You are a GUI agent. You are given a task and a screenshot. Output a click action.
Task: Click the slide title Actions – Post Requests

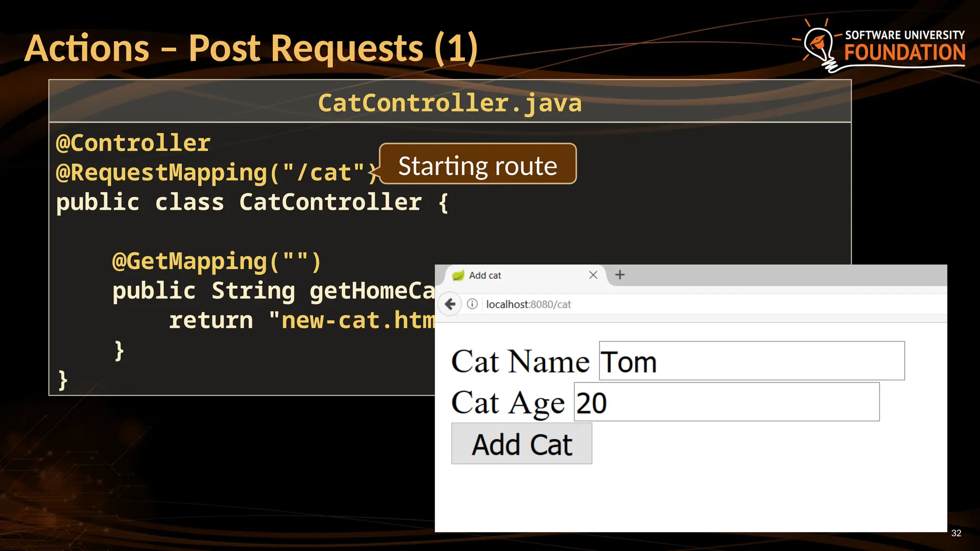(251, 49)
